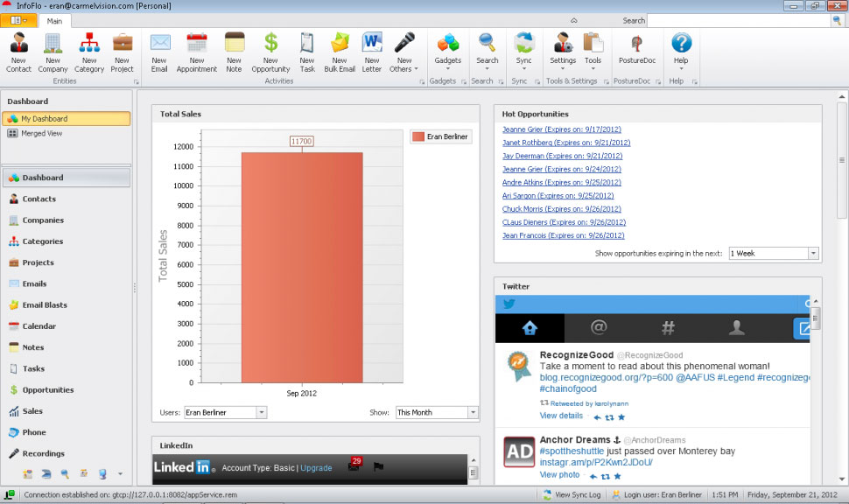
Task: Open Twitter hashtag discover tab
Action: pyautogui.click(x=668, y=327)
